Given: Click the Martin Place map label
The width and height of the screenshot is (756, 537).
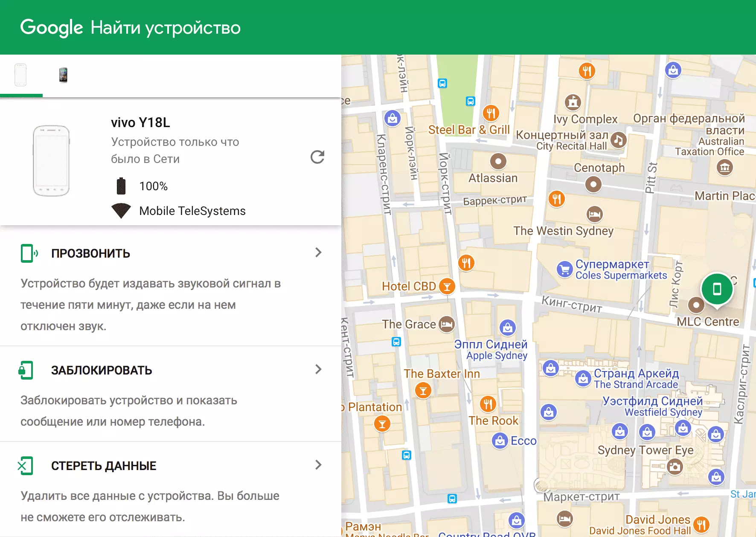Looking at the screenshot, I should [725, 196].
